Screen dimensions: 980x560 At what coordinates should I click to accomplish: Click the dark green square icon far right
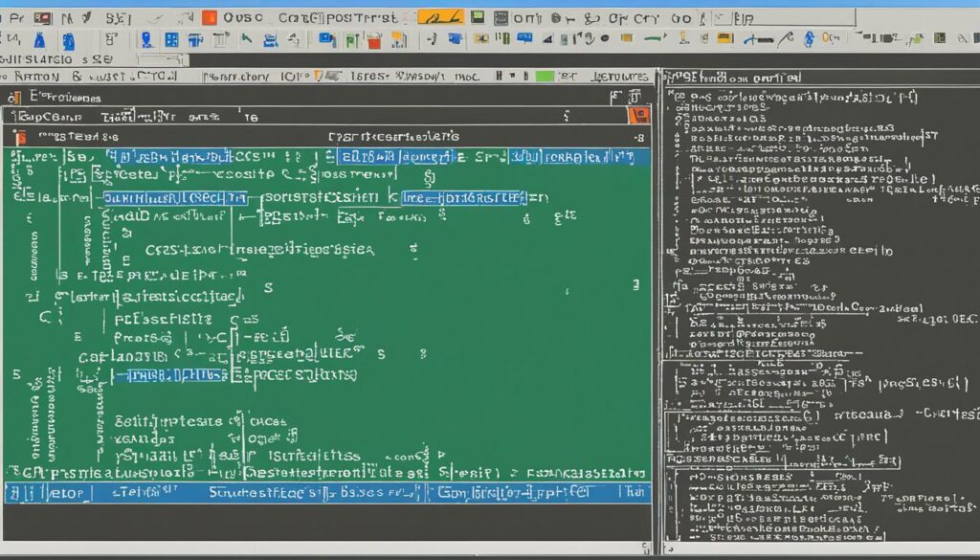coord(940,38)
